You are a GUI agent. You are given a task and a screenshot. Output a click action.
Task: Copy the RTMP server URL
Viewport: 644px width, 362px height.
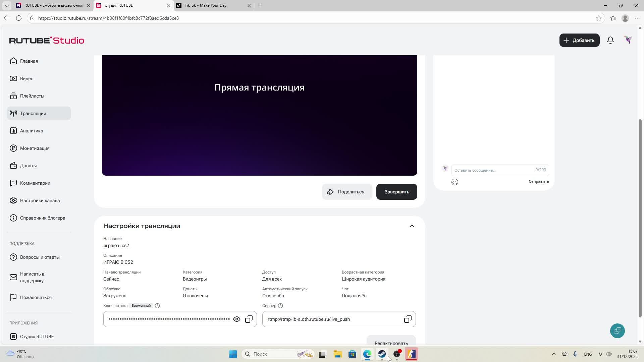408,319
